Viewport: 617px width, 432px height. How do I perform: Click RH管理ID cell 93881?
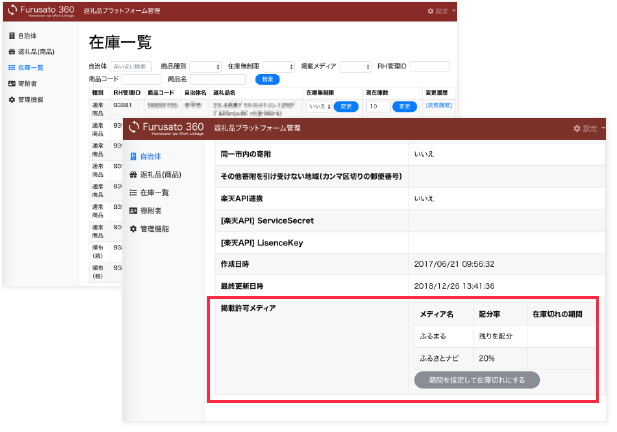(122, 105)
